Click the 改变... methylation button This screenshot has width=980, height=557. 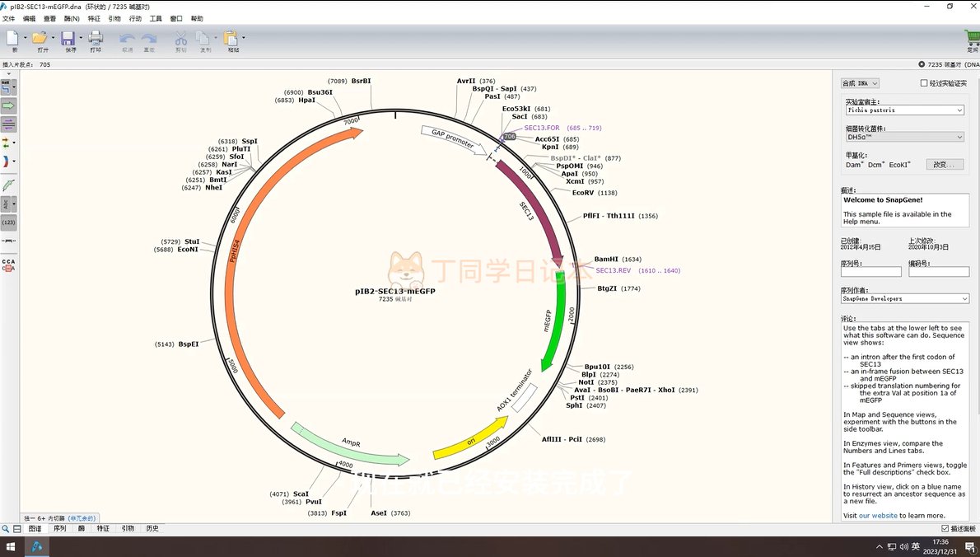tap(944, 165)
